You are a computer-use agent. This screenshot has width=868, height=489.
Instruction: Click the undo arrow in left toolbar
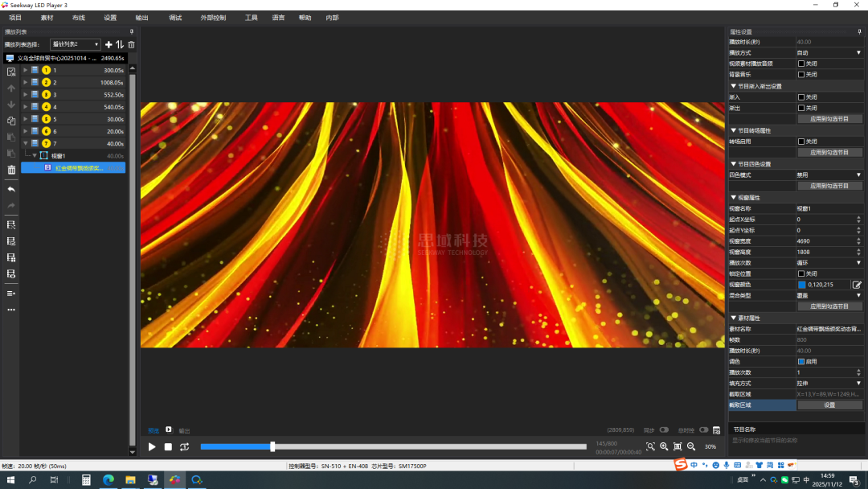coord(11,189)
